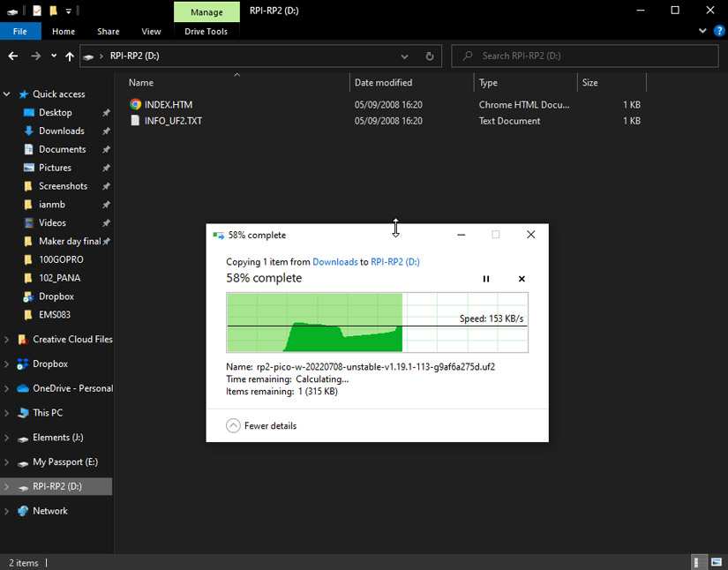This screenshot has width=728, height=570.
Task: Click the RPI-RP2 (D:) destination link
Action: pos(394,262)
